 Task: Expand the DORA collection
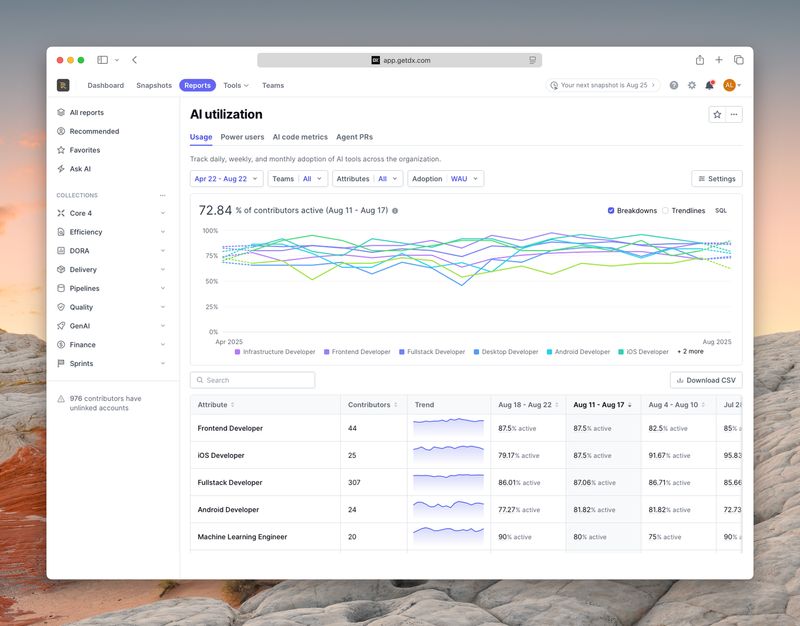click(x=111, y=251)
